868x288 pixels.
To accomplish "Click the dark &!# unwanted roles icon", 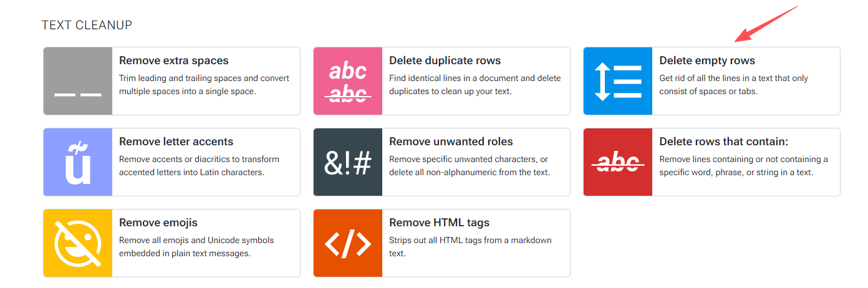I will pyautogui.click(x=348, y=162).
